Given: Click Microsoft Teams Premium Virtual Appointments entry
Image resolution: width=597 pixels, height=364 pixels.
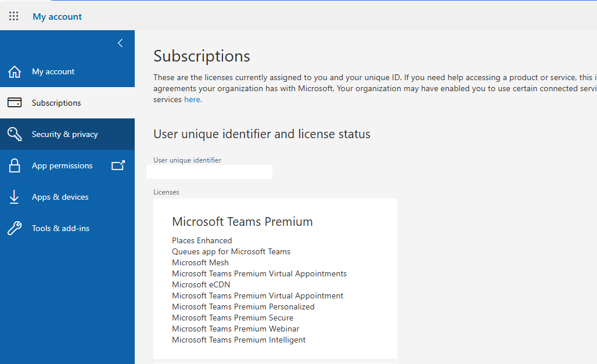Looking at the screenshot, I should 259,274.
